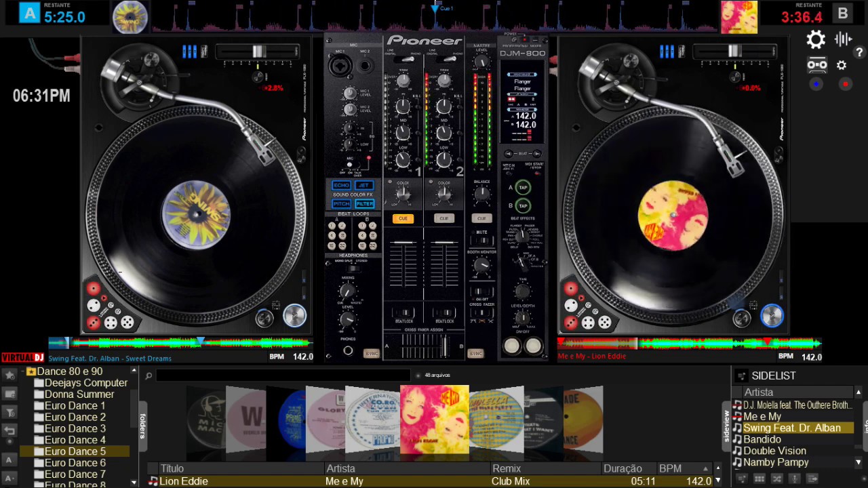Click the cassette tape recorder icon

pyautogui.click(x=817, y=65)
